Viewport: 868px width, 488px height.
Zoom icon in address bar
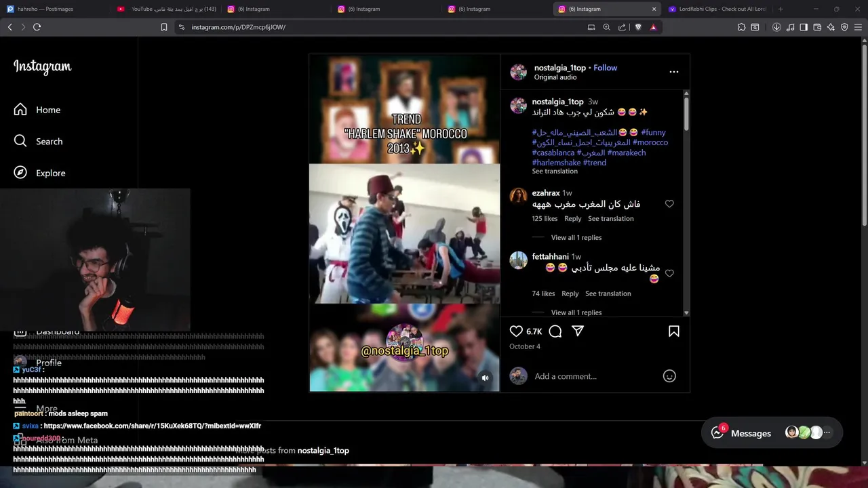click(607, 27)
